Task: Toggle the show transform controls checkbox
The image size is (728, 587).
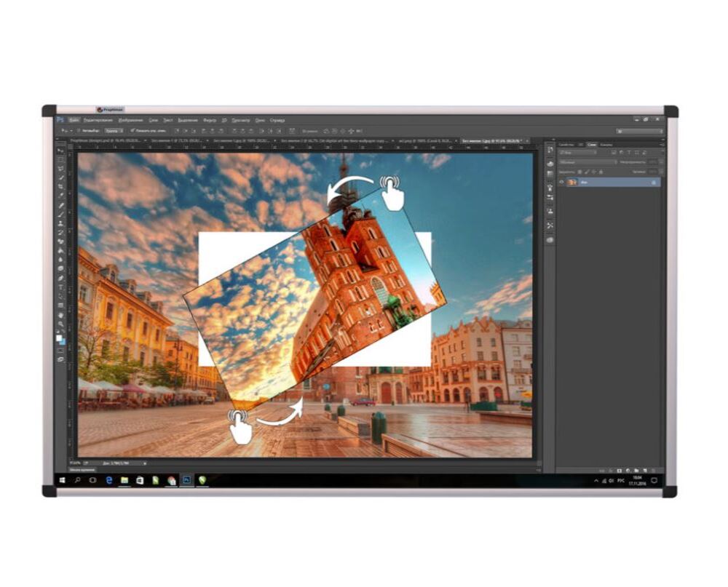Action: (x=132, y=131)
